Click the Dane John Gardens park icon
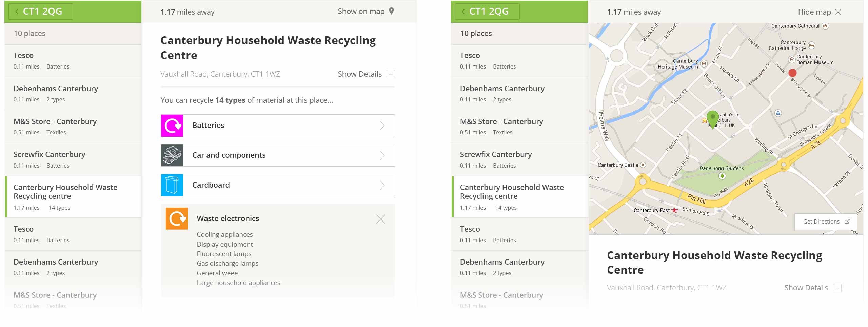This screenshot has width=868, height=327. [722, 176]
